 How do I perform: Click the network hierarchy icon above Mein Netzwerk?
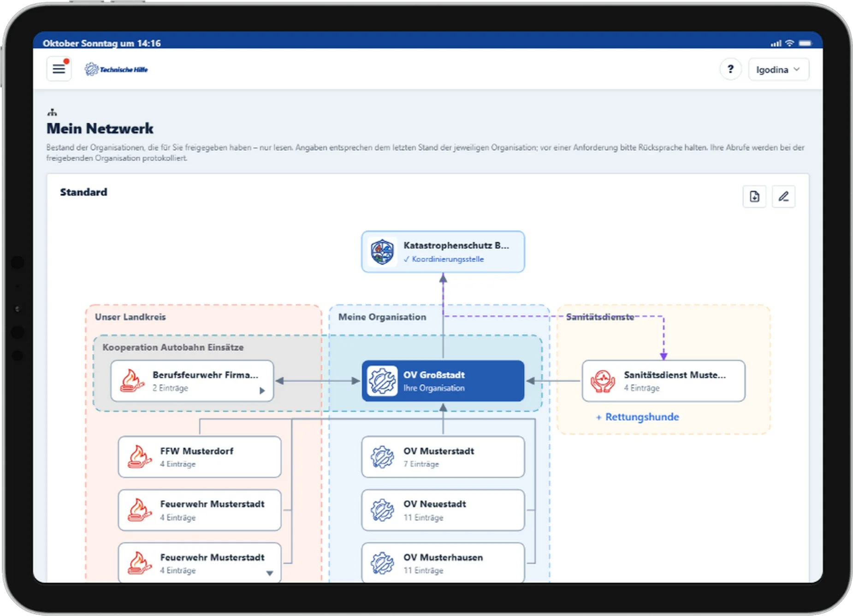coord(52,112)
